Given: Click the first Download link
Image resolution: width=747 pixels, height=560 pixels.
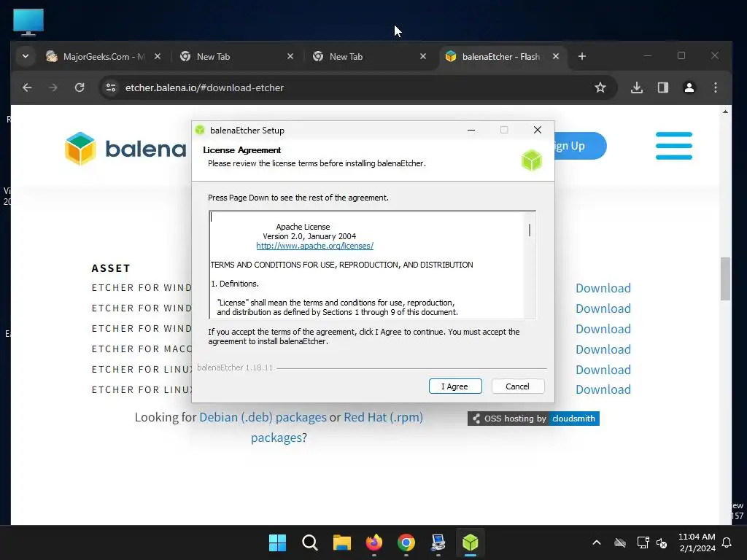Looking at the screenshot, I should (603, 288).
